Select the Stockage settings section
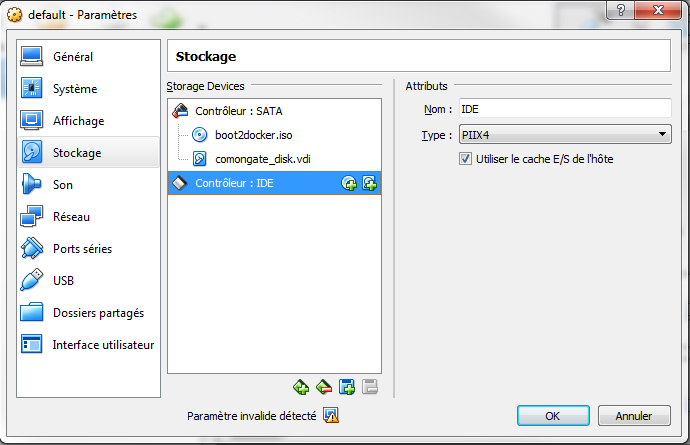This screenshot has height=445, width=690. (x=88, y=152)
